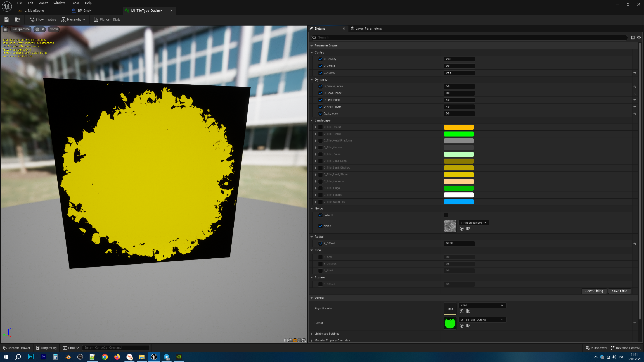Toggle the Show Inactive button
Screen dimensions: 644x362
tap(43, 20)
